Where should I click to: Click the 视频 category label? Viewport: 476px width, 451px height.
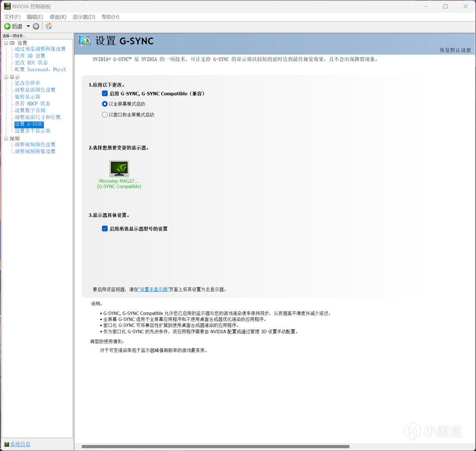pos(15,139)
